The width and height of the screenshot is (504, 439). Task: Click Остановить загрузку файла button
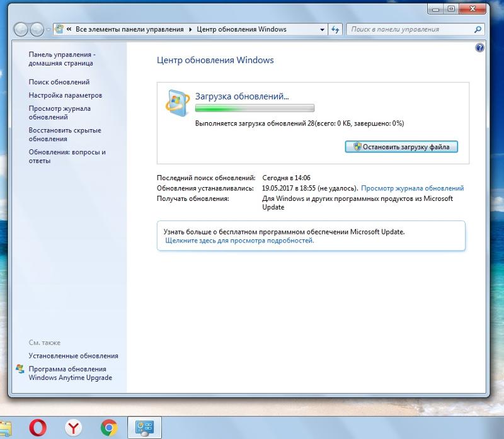pyautogui.click(x=401, y=147)
